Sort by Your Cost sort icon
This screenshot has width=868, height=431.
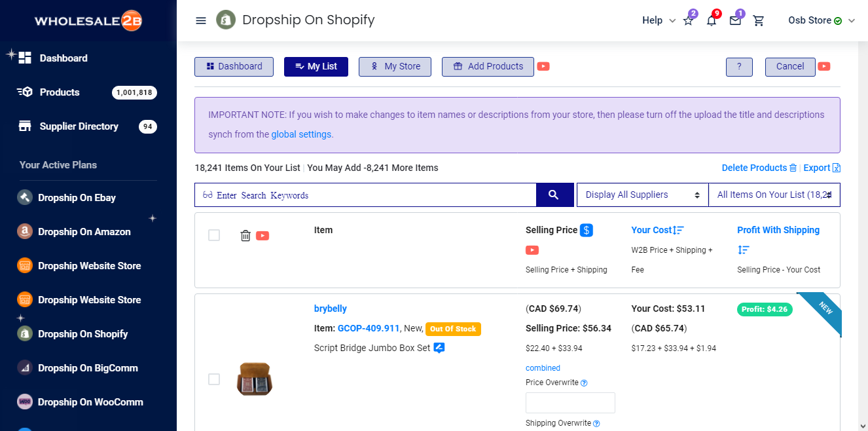click(679, 230)
